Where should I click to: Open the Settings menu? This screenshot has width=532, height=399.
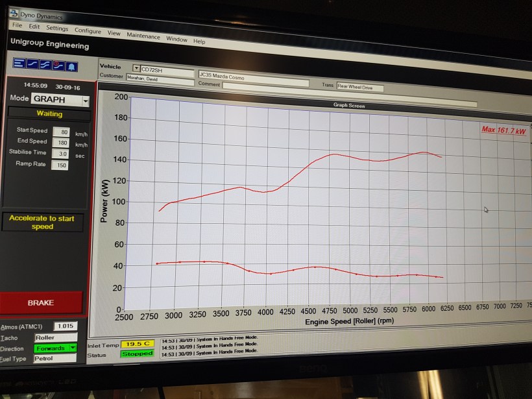57,29
